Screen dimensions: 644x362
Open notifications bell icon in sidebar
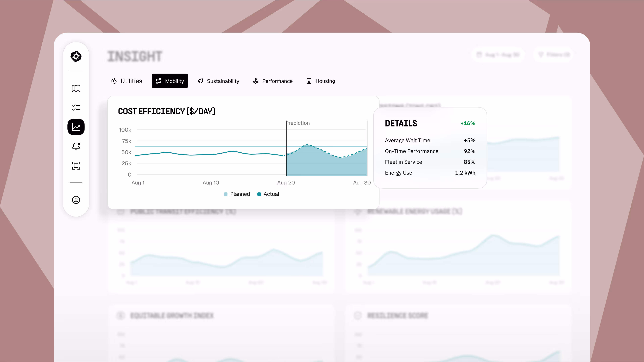click(x=76, y=146)
